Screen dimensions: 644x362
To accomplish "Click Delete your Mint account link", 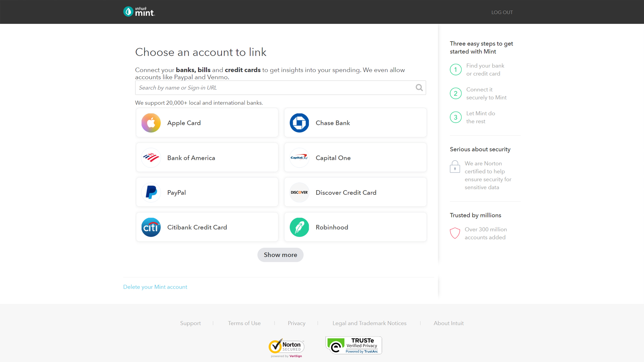I will (155, 287).
